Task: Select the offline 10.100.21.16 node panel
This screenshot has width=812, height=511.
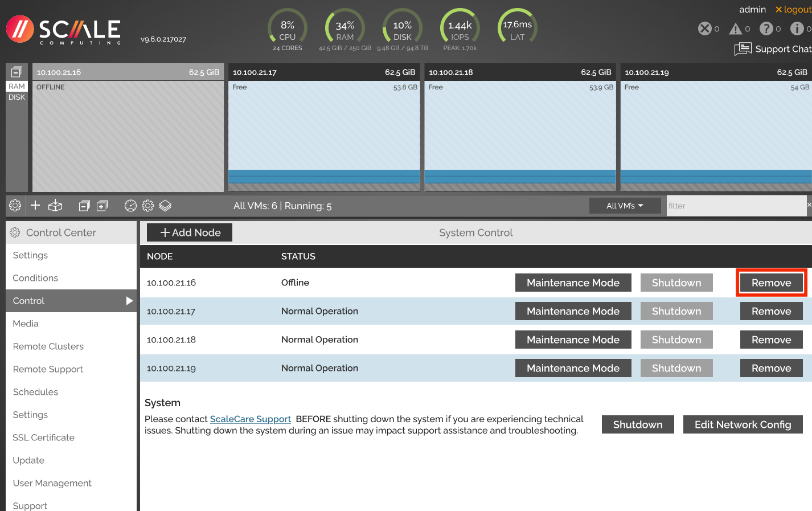Action: [x=128, y=128]
